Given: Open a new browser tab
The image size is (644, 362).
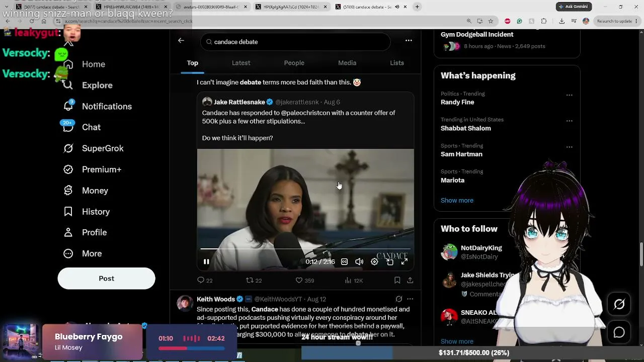Looking at the screenshot, I should [417, 7].
